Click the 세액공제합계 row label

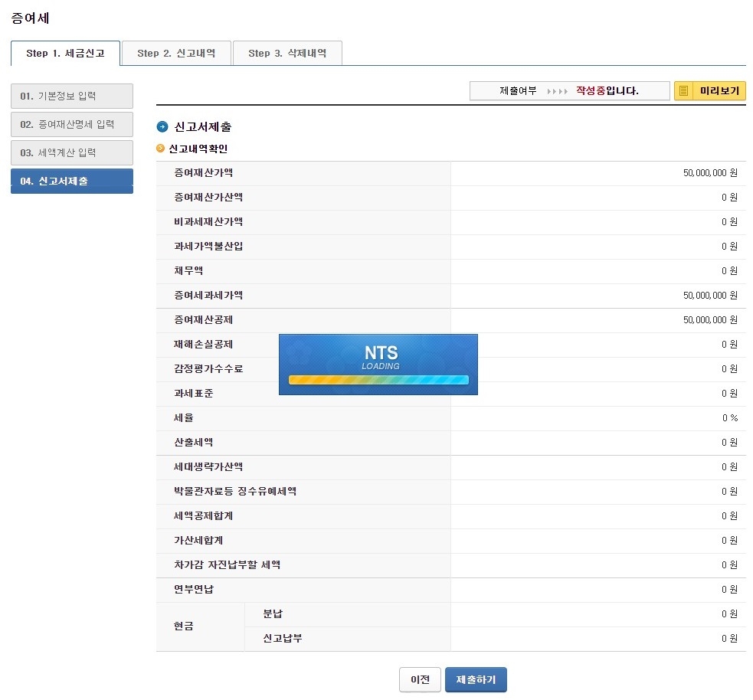[x=203, y=515]
